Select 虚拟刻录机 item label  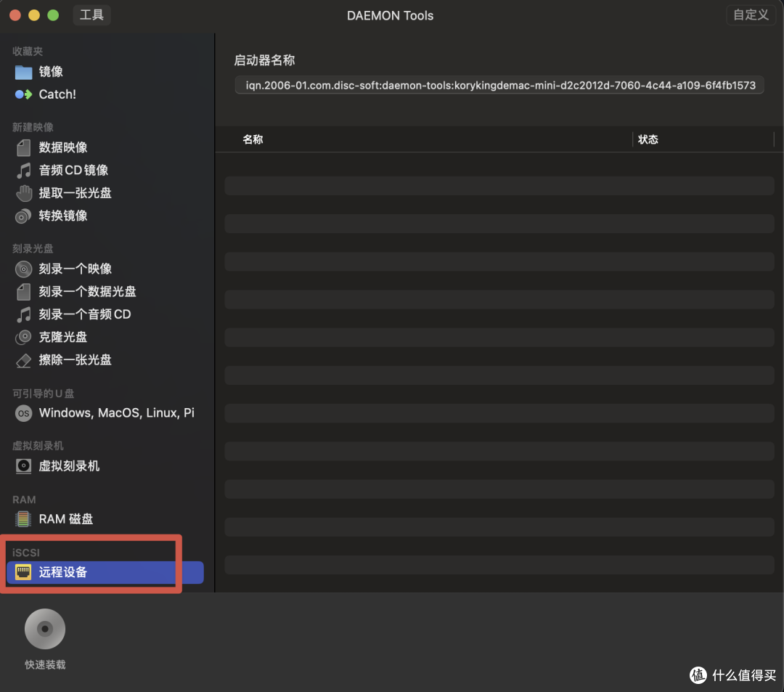69,466
